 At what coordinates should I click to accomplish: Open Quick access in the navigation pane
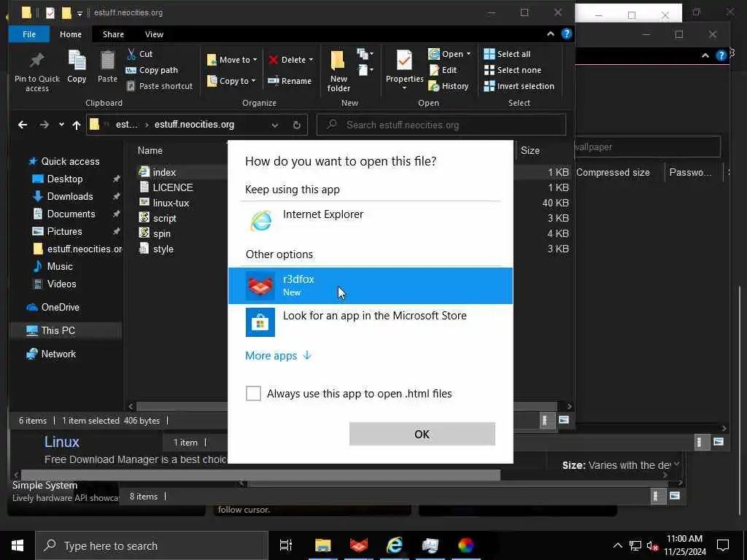click(70, 161)
